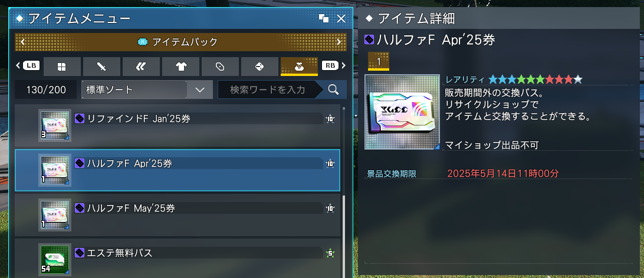Screen dimensions: 644x278
Task: Select the t-shirt fashion category tab
Action: point(180,67)
